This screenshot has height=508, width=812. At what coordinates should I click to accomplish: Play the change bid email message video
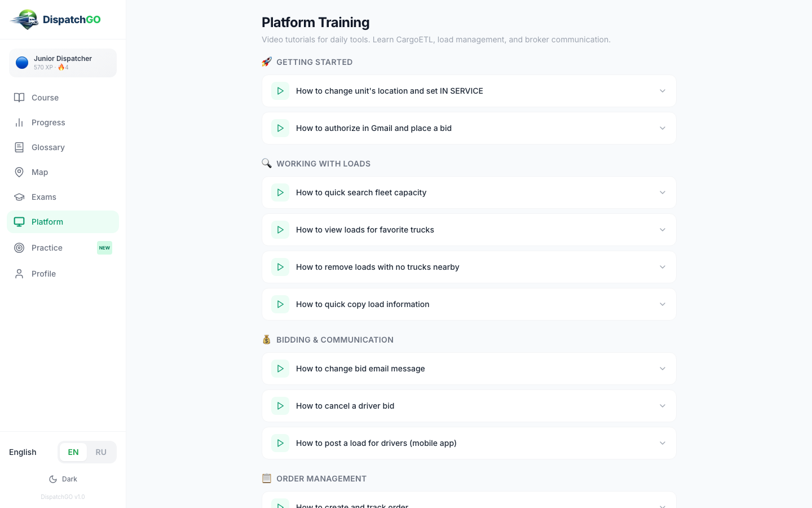click(x=280, y=369)
